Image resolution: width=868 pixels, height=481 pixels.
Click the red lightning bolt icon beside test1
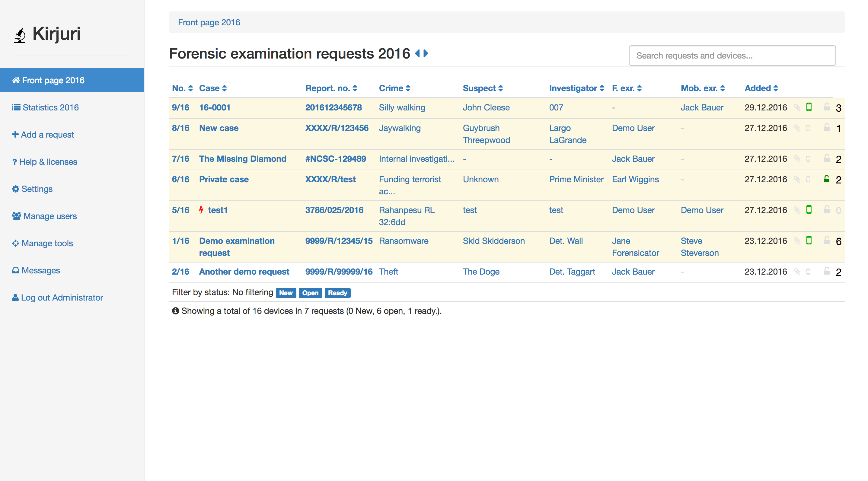201,210
